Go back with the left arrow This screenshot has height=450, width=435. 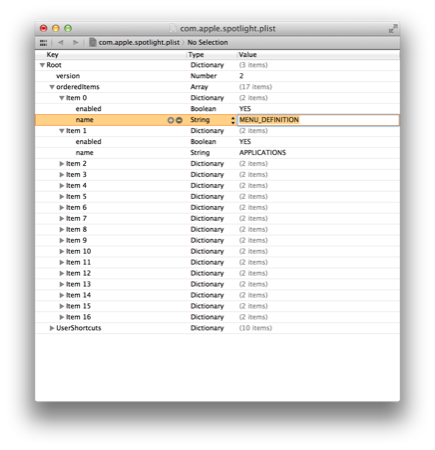[61, 42]
